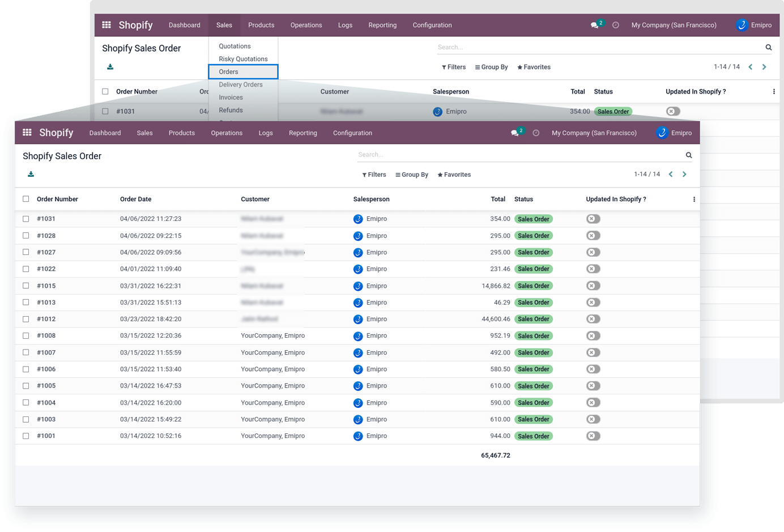Open column options menu in front window
The width and height of the screenshot is (784, 532).
(x=694, y=199)
